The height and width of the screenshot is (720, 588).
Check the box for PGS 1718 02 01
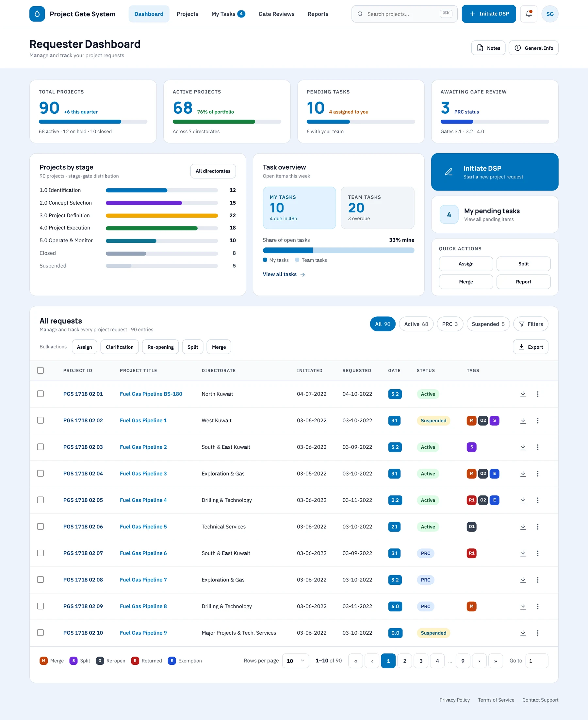click(40, 394)
